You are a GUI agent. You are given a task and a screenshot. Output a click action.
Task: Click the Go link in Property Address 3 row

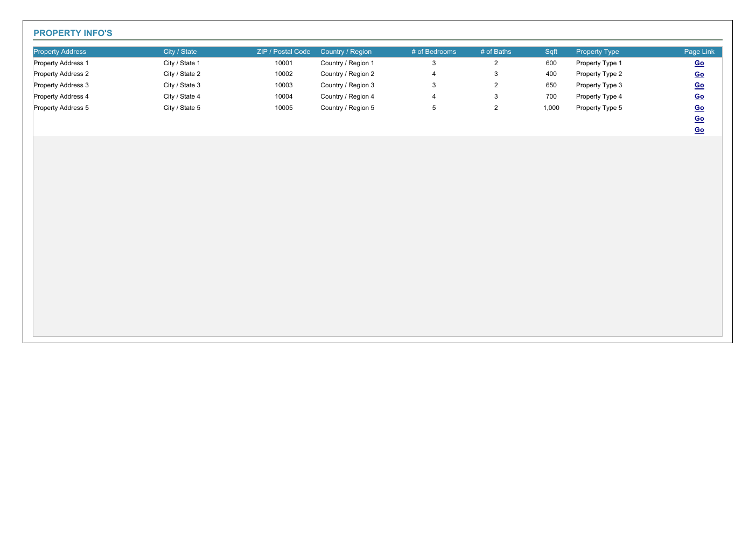coord(699,85)
